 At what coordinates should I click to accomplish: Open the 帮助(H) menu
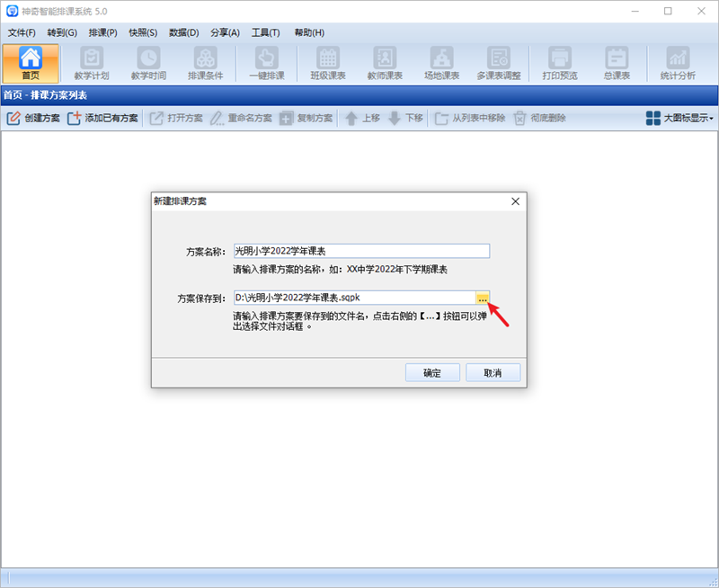tap(309, 32)
